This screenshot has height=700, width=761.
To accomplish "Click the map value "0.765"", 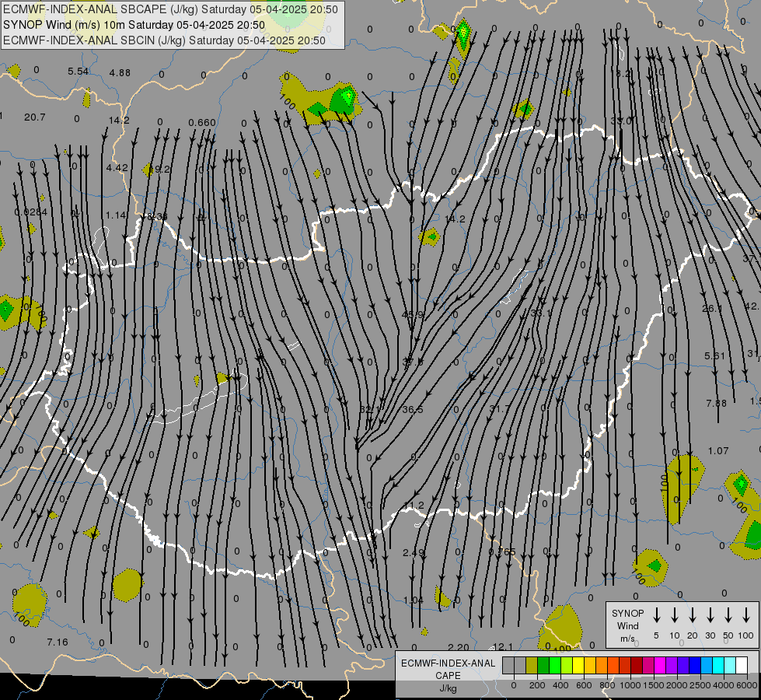I will (x=502, y=552).
